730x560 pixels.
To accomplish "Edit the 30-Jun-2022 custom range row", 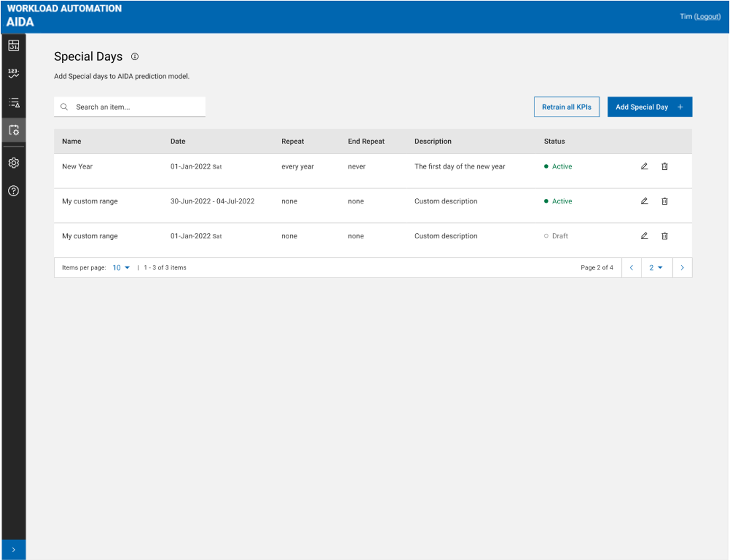I will click(x=644, y=201).
